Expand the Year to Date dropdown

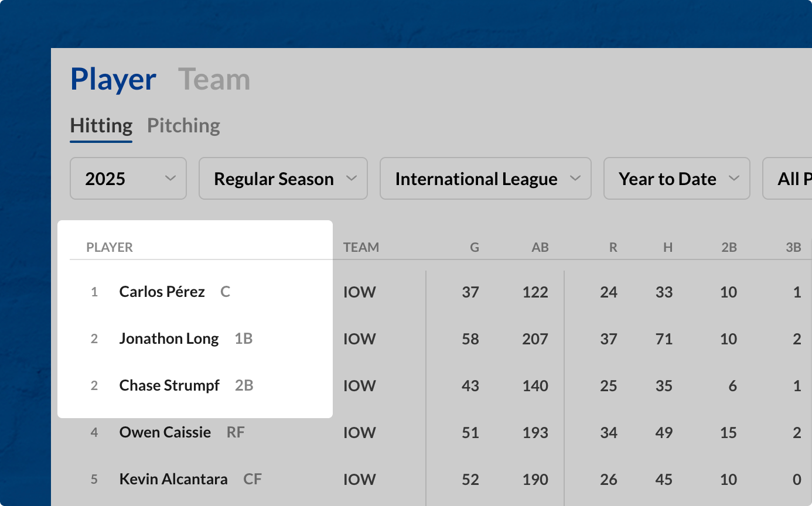click(x=677, y=179)
